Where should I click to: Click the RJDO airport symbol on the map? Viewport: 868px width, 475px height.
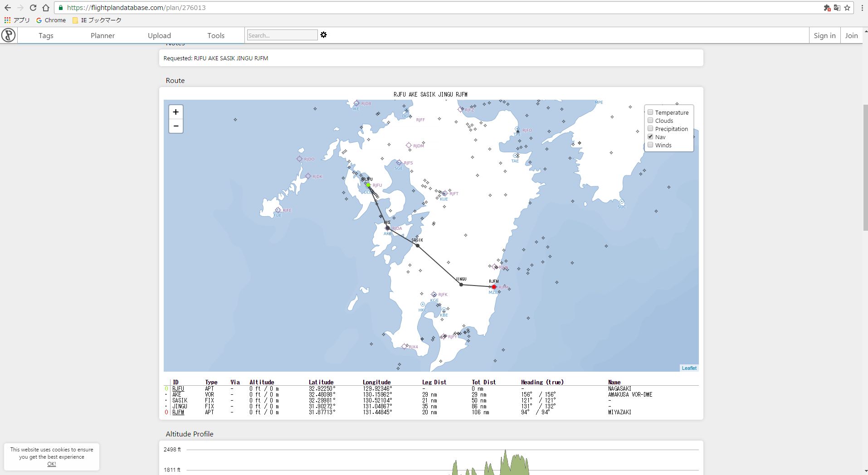[x=299, y=159]
